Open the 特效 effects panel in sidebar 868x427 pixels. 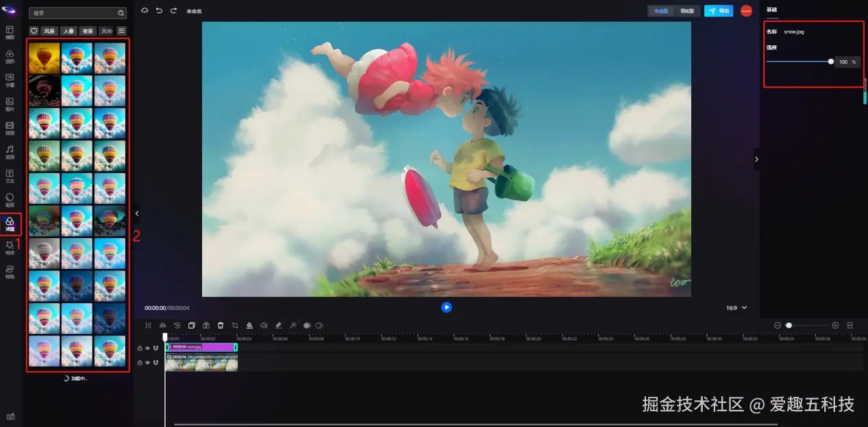point(10,247)
